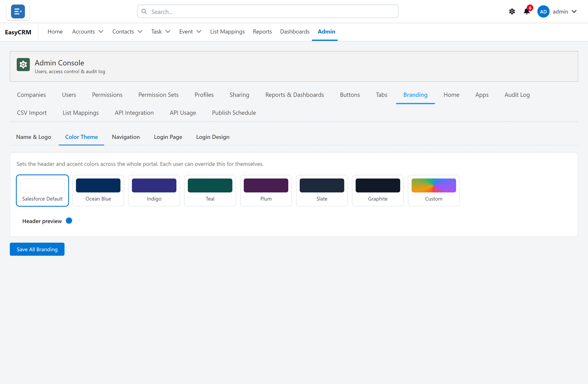Select the Graphite theme
This screenshot has height=384, width=588.
point(378,190)
